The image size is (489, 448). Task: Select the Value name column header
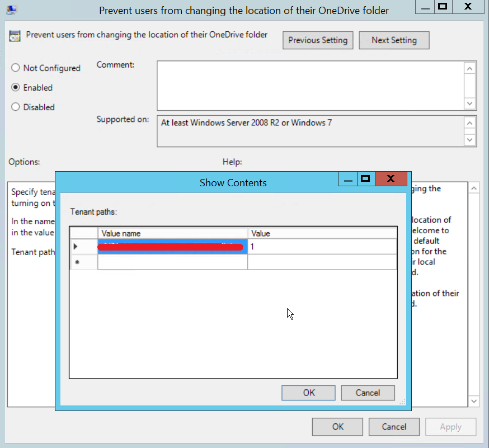click(173, 233)
